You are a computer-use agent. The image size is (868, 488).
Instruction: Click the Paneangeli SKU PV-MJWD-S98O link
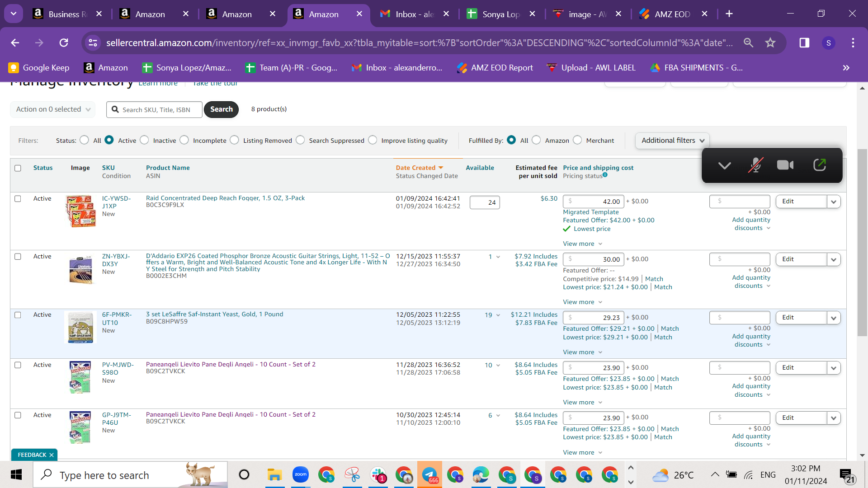tap(118, 369)
